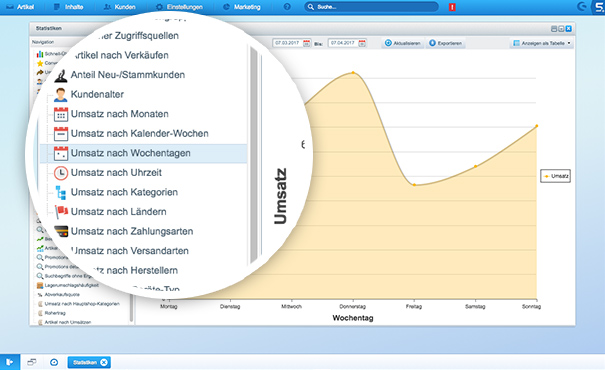Click the calendar icon beside Umsatz nach Monaten
The image size is (605, 370).
(61, 114)
